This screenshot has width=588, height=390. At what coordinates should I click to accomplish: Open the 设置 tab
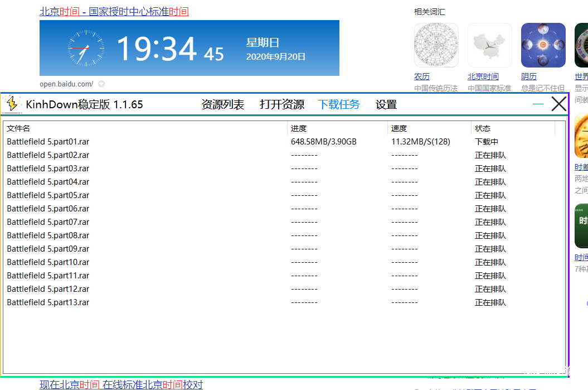coord(386,104)
